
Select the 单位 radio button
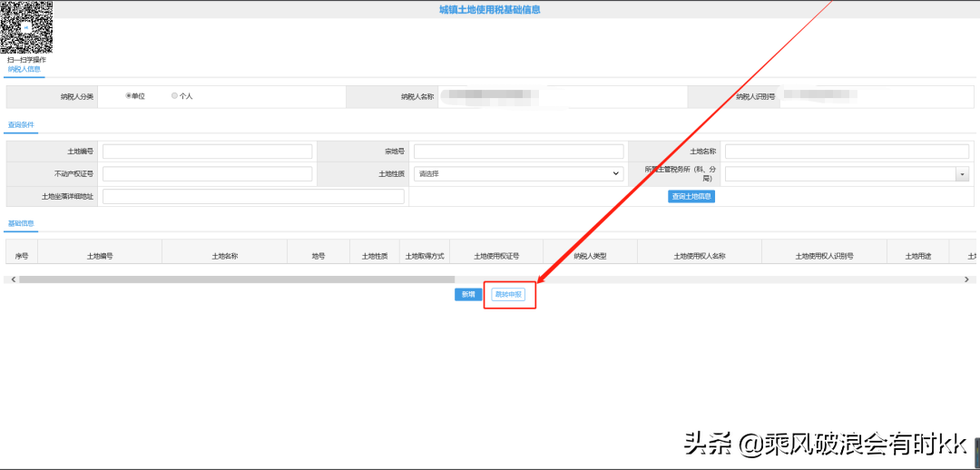click(128, 96)
